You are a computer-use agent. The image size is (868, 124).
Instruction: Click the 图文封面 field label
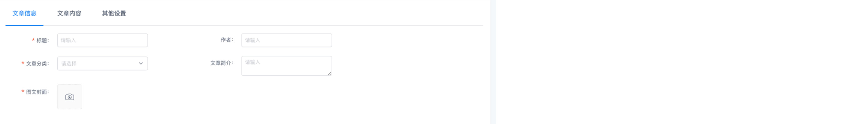pyautogui.click(x=37, y=92)
